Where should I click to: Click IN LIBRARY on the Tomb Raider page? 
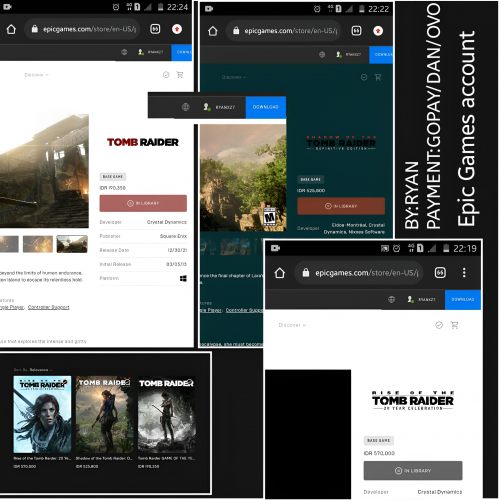pos(143,203)
